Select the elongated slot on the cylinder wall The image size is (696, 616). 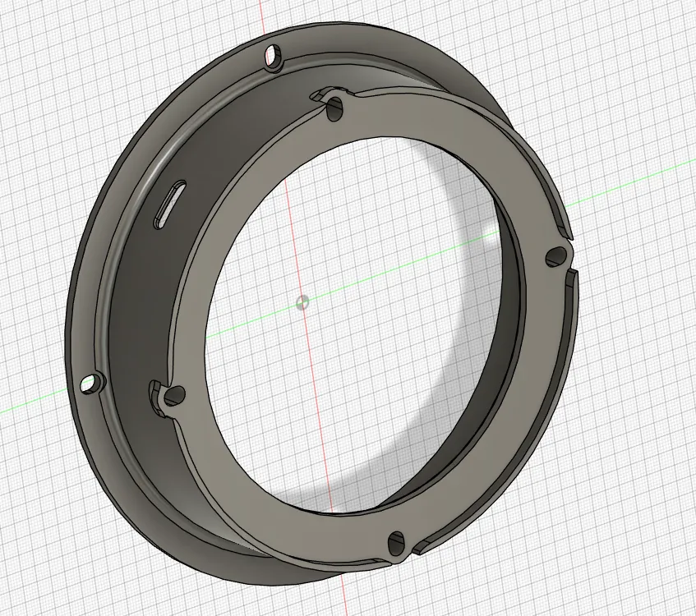(x=169, y=205)
